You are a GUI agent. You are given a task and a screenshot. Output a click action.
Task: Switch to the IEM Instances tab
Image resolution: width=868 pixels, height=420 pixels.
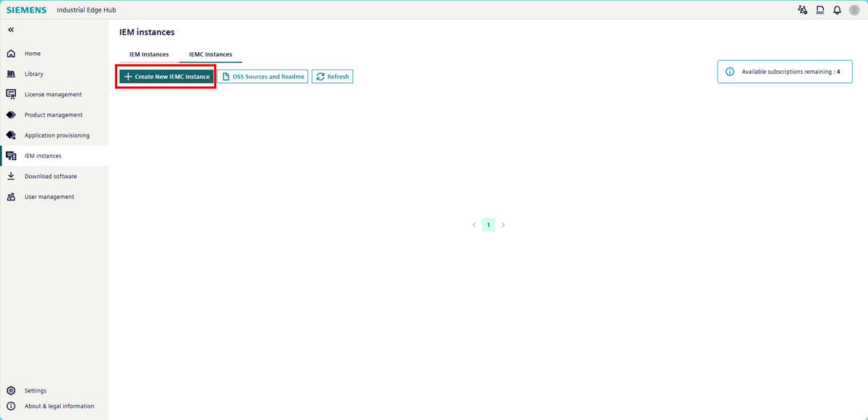(x=149, y=54)
